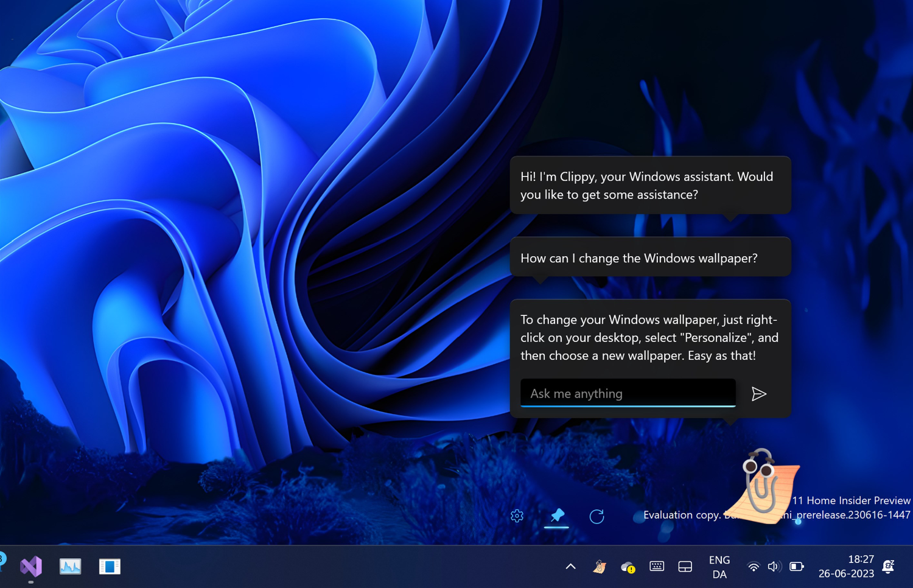Open the clock and date calendar flyout

[845, 566]
